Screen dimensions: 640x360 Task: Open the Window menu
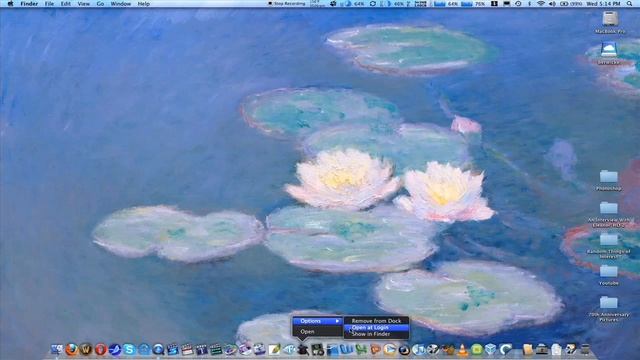[121, 4]
